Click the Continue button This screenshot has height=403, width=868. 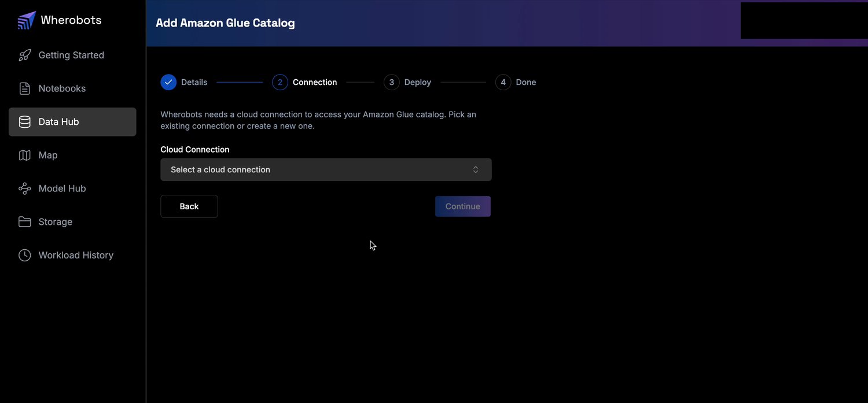click(x=463, y=206)
